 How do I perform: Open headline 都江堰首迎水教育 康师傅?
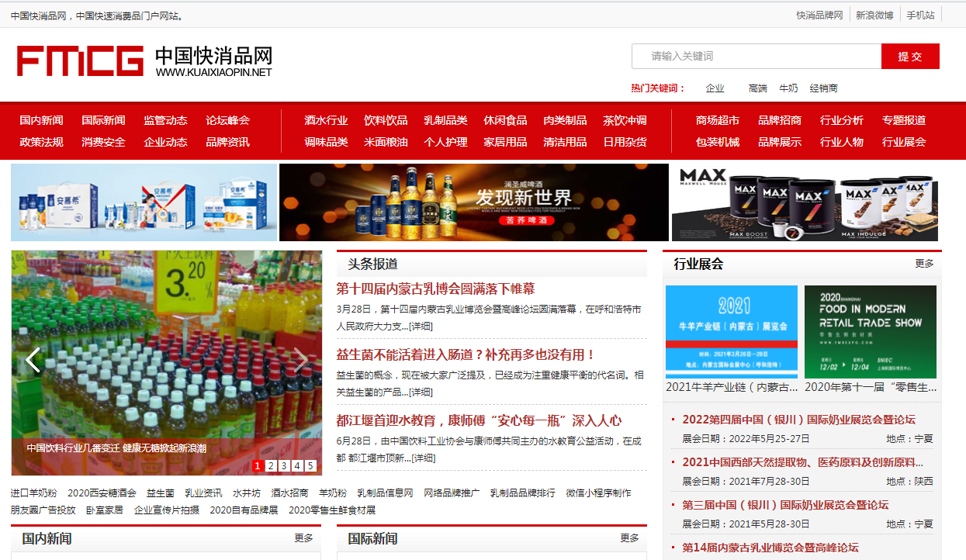(479, 420)
